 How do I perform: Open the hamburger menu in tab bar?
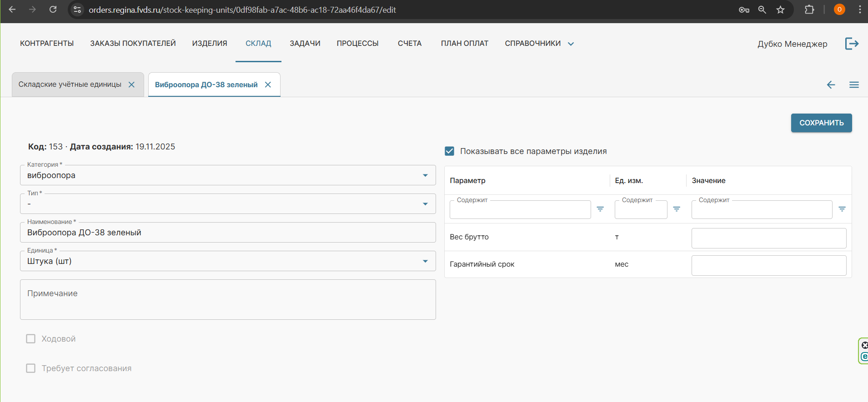[x=854, y=85]
